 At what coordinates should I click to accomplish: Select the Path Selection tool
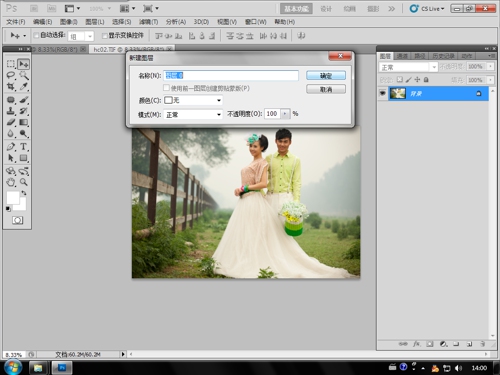tap(11, 158)
